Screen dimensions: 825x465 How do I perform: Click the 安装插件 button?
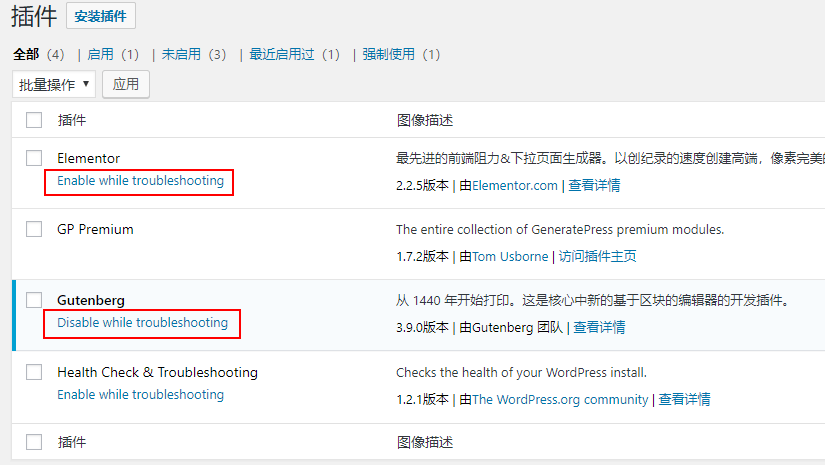[x=101, y=16]
